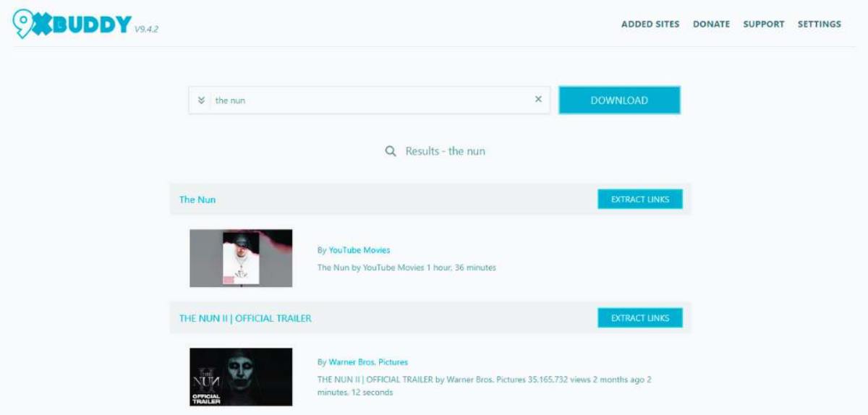The height and width of the screenshot is (415, 868).
Task: Open the DONATE page
Action: (x=711, y=24)
